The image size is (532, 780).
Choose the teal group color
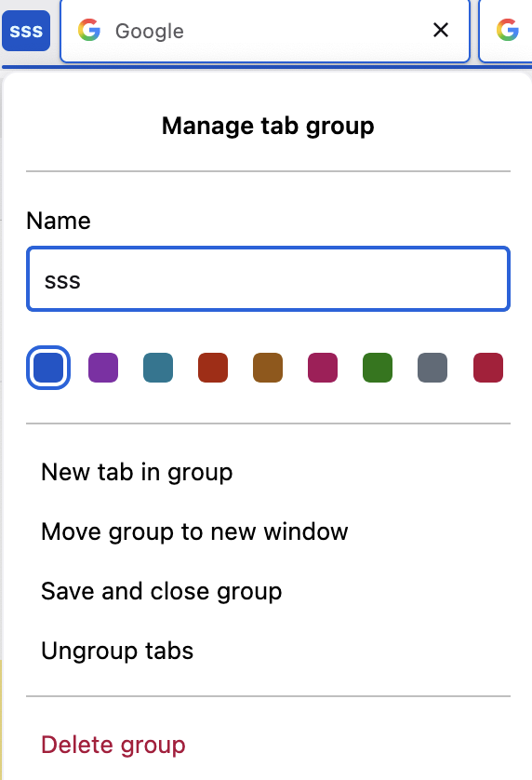tap(158, 368)
